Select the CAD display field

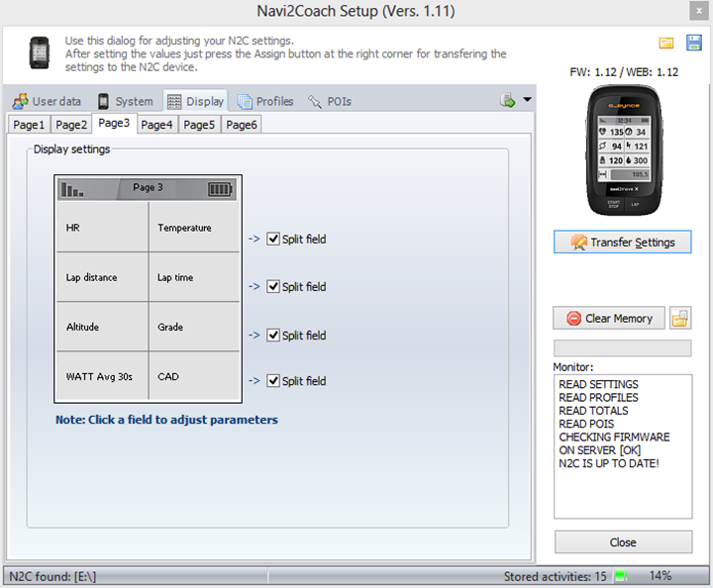(194, 376)
